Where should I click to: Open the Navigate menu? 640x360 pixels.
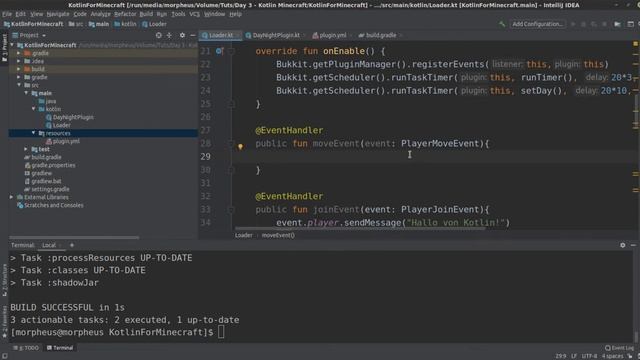point(58,14)
